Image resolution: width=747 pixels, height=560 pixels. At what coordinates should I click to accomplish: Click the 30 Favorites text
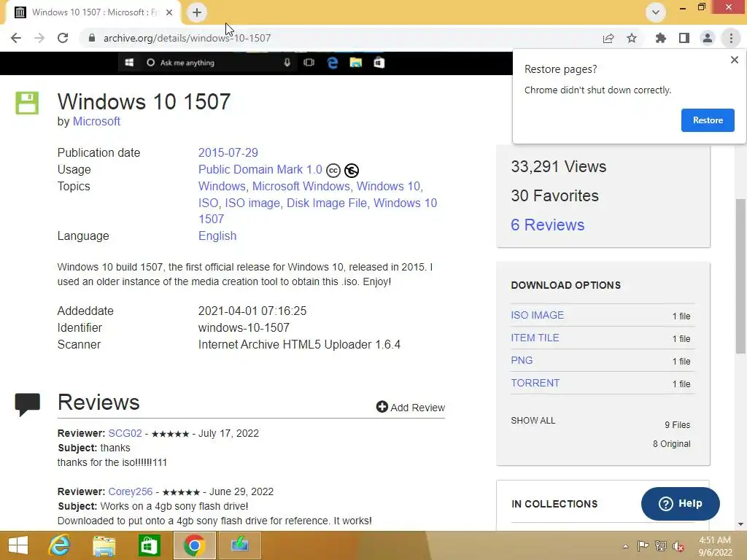click(554, 195)
